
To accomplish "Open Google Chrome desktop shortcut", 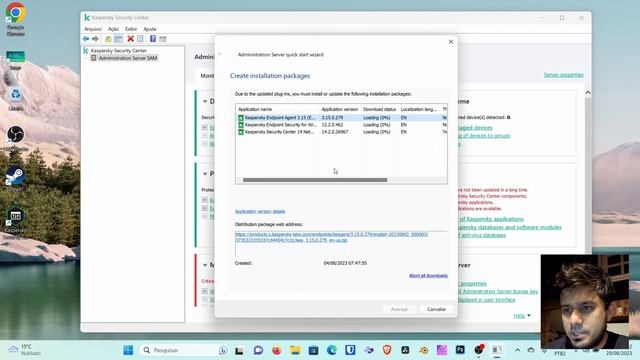I will coord(16,19).
